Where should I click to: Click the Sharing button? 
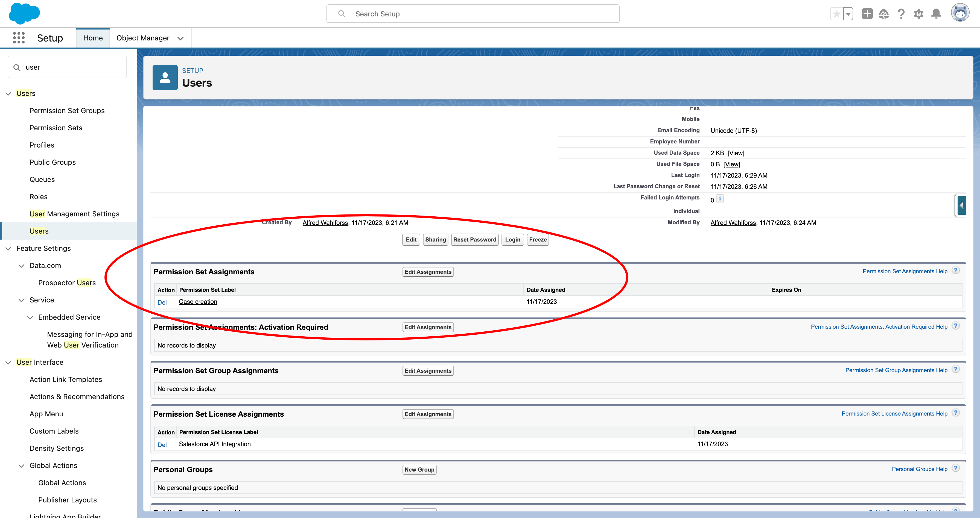(436, 240)
